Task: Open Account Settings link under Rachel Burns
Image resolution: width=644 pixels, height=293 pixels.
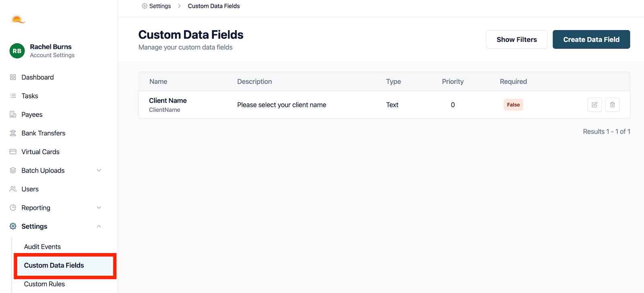Action: point(52,56)
